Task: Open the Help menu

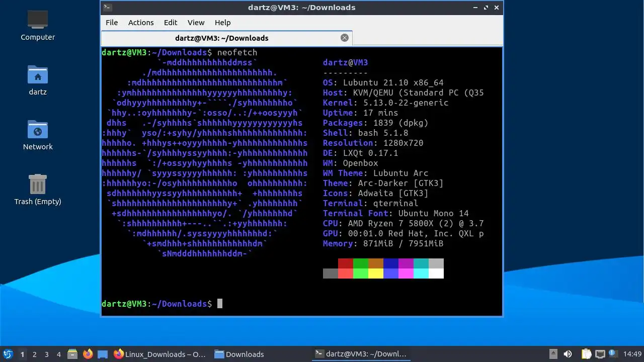Action: click(x=222, y=22)
